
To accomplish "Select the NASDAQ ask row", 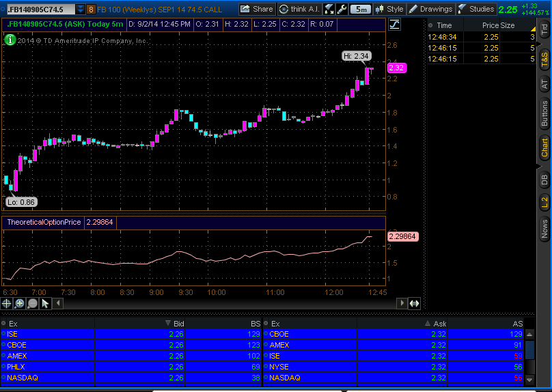I will point(394,378).
